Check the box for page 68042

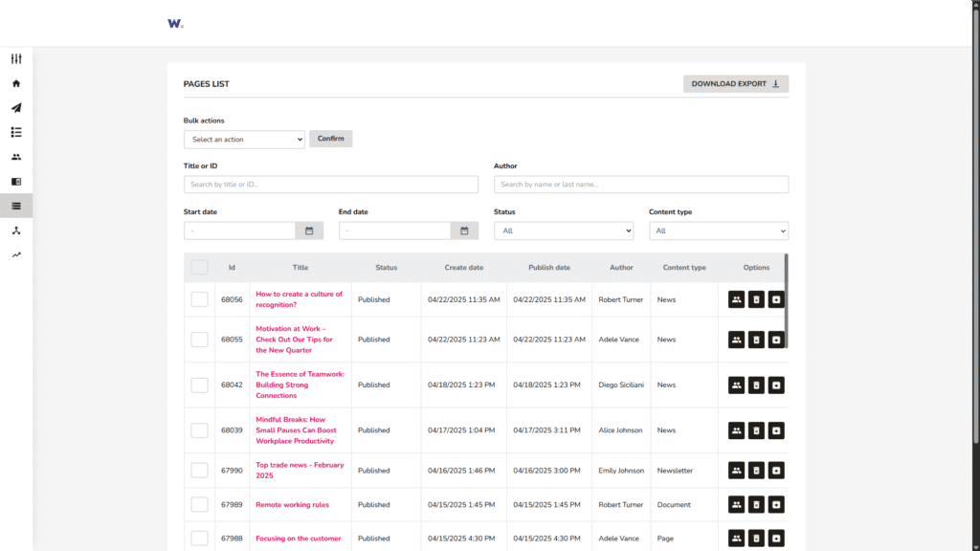tap(199, 386)
